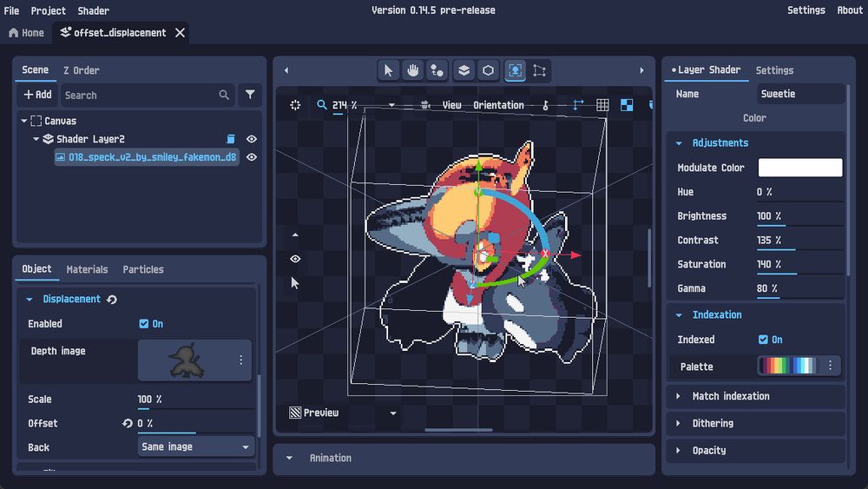Collapse the Indexation section
The height and width of the screenshot is (489, 868).
679,314
